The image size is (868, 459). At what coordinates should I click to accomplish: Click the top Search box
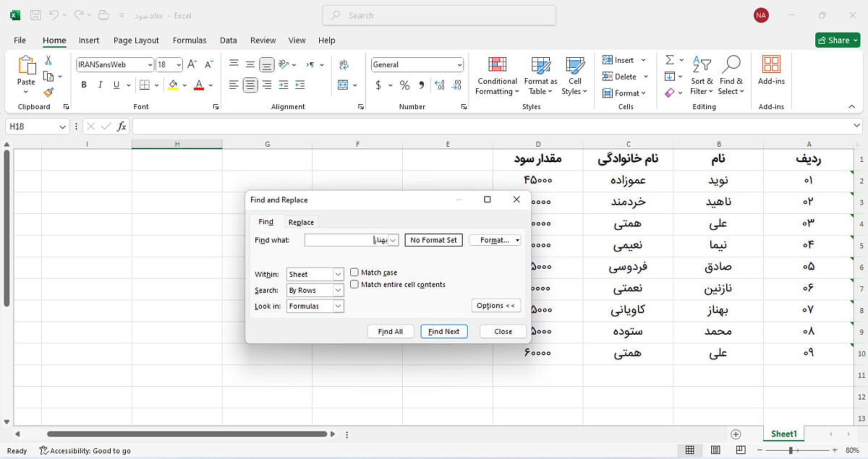click(x=439, y=15)
